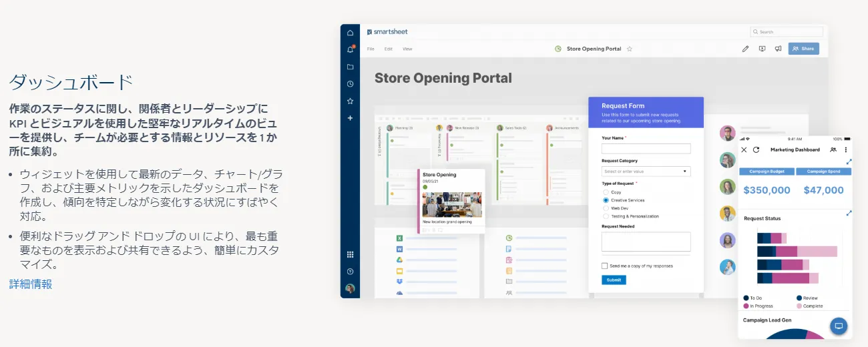Click the Google Drive icon
The image size is (868, 347).
399,260
